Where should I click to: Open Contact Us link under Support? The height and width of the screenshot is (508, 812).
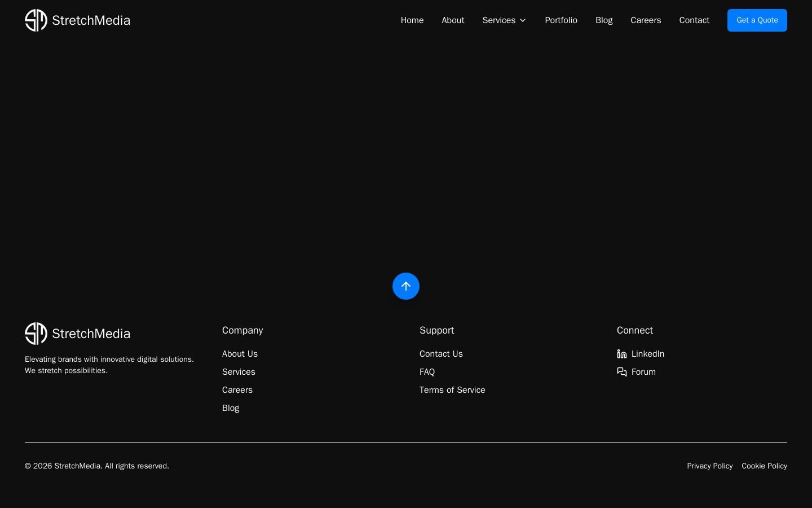tap(441, 354)
